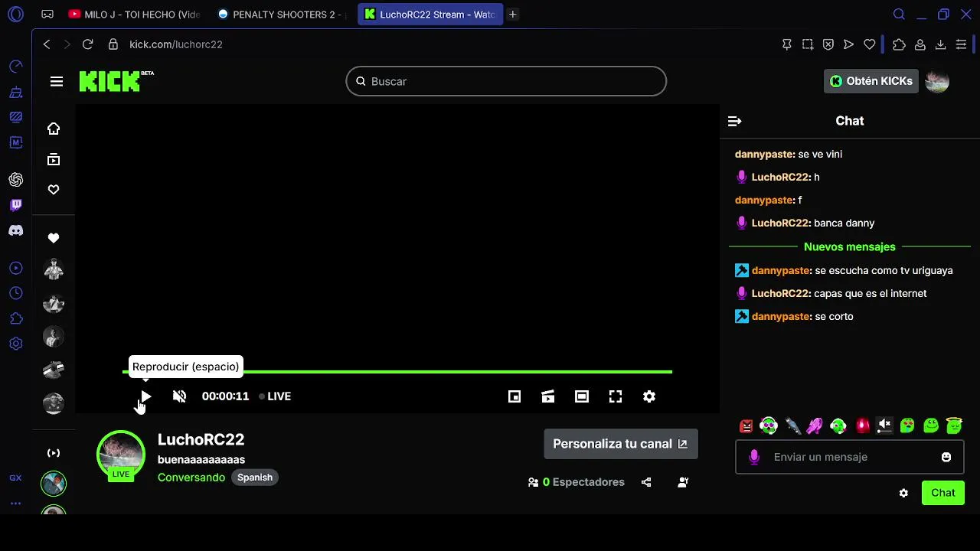Open the video player settings gear

tap(649, 396)
